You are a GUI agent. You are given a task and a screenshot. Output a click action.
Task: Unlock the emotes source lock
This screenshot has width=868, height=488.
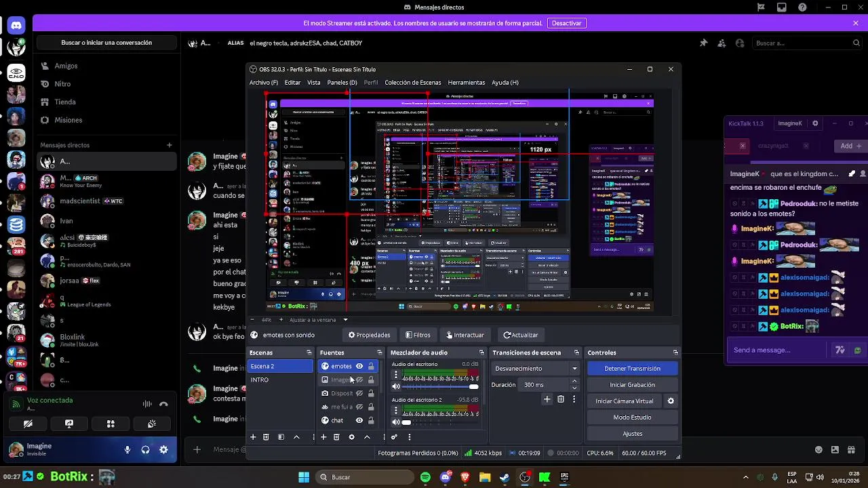(371, 366)
